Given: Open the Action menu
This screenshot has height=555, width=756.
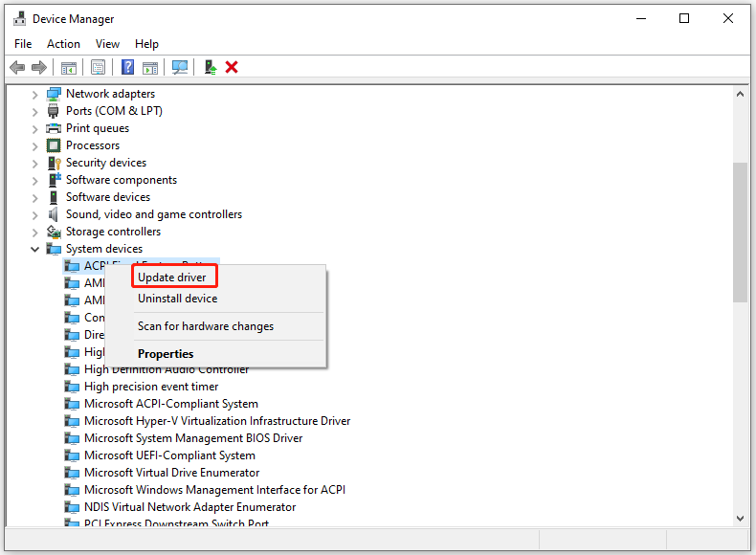Looking at the screenshot, I should tap(64, 44).
